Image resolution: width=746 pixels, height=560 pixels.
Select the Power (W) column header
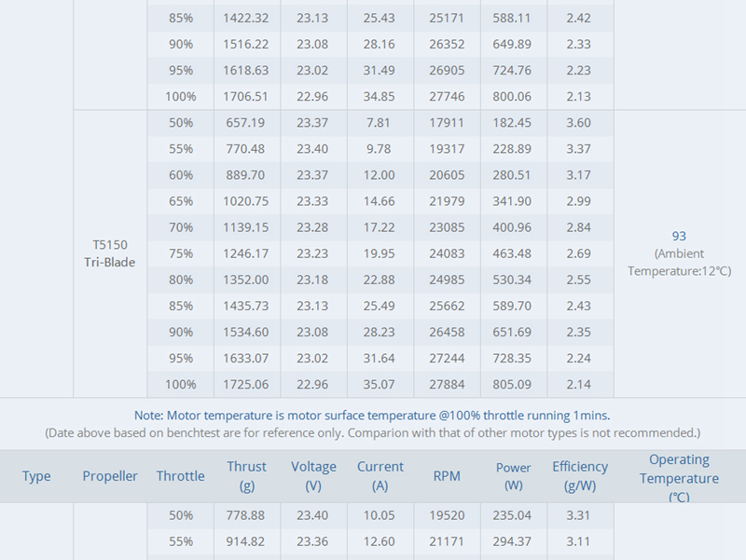[x=513, y=476]
